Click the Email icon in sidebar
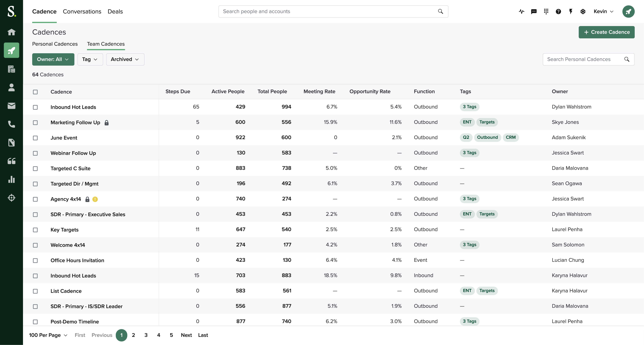This screenshot has width=644, height=345. pyautogui.click(x=11, y=106)
